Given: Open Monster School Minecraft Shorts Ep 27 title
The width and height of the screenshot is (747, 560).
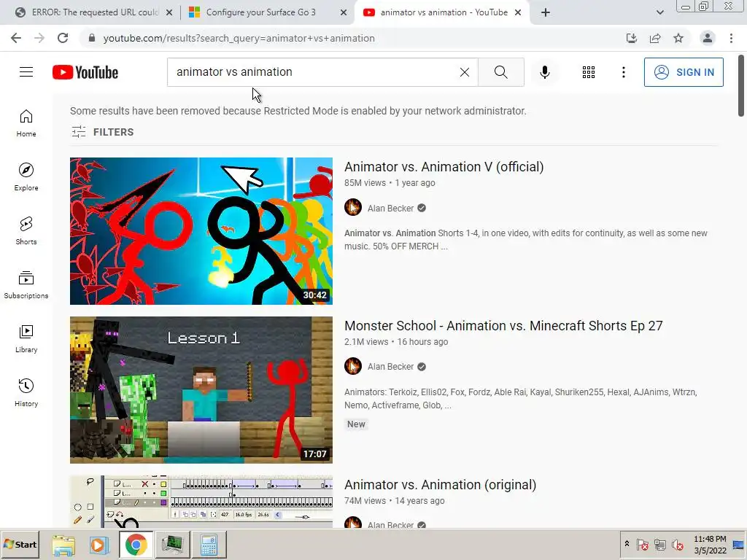Looking at the screenshot, I should [x=503, y=326].
